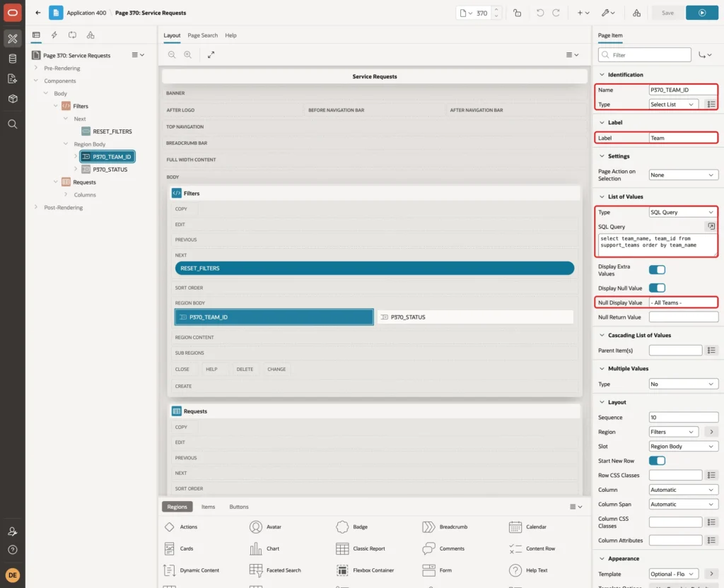The height and width of the screenshot is (588, 724).
Task: Increment the page number stepper
Action: click(496, 10)
